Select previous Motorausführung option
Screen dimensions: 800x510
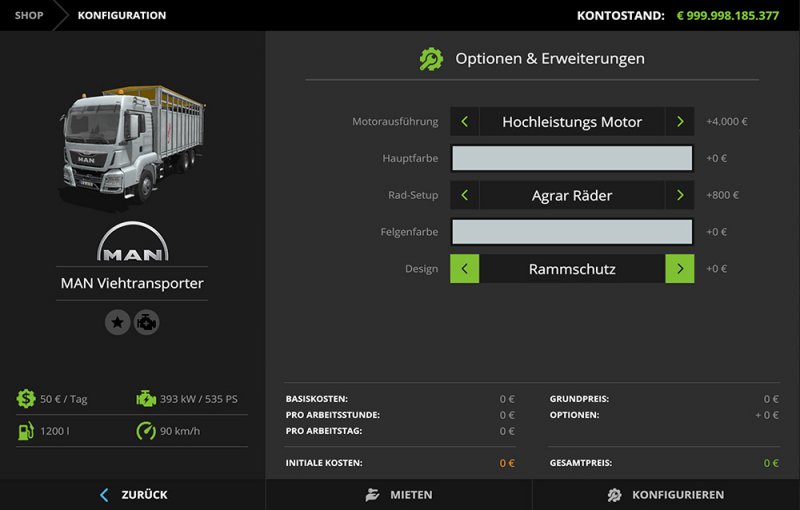(465, 122)
